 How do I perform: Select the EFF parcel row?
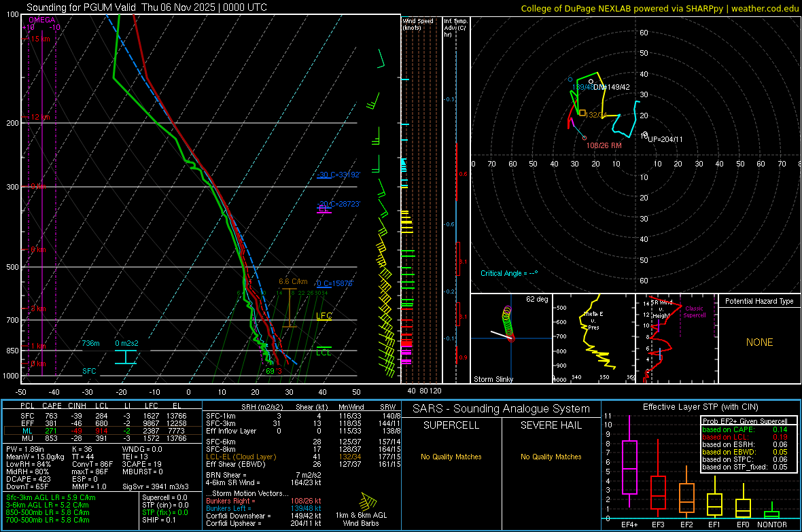coord(103,423)
